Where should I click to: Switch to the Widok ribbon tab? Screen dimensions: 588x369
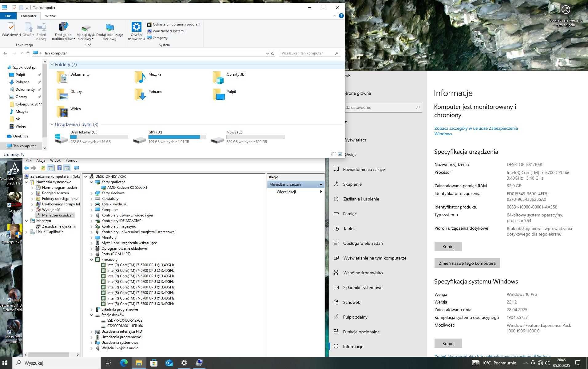tap(50, 16)
